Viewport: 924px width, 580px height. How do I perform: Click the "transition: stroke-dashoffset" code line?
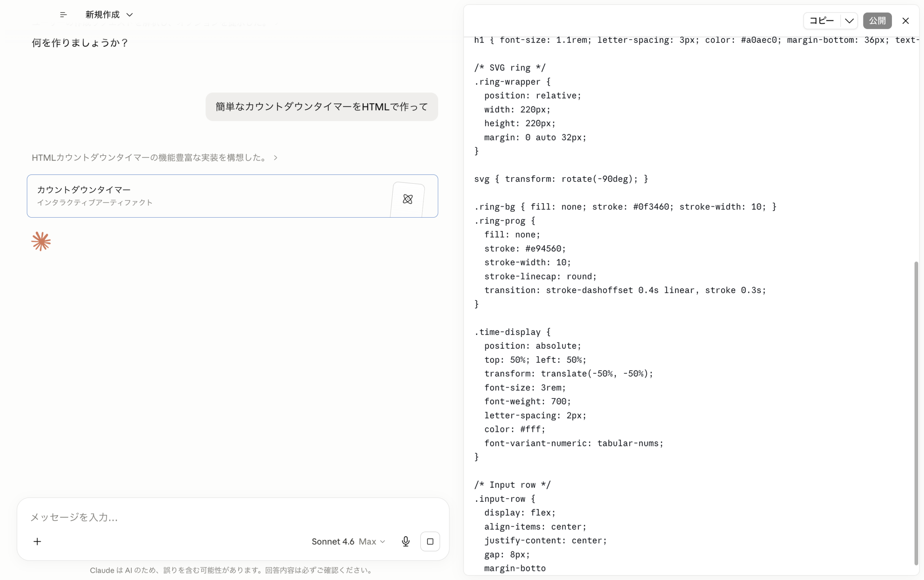[x=625, y=291]
